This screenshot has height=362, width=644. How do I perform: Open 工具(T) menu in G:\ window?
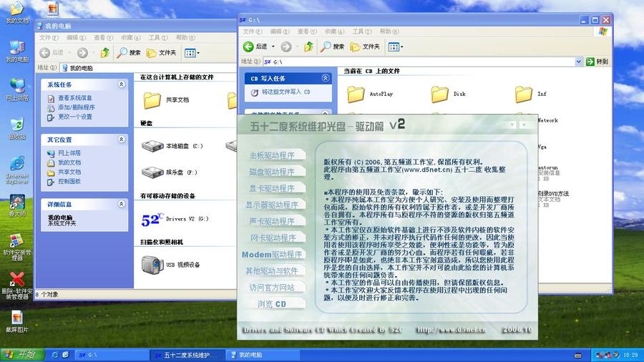pyautogui.click(x=361, y=31)
